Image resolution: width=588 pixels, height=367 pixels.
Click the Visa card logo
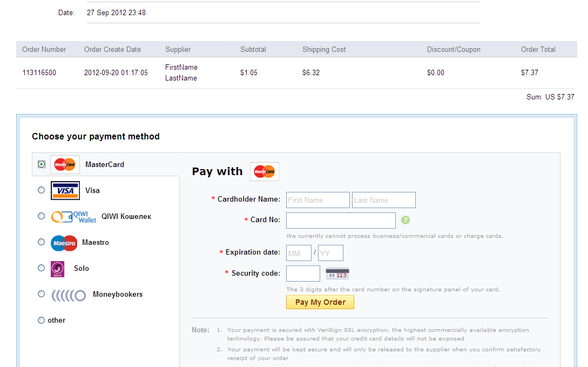click(65, 190)
